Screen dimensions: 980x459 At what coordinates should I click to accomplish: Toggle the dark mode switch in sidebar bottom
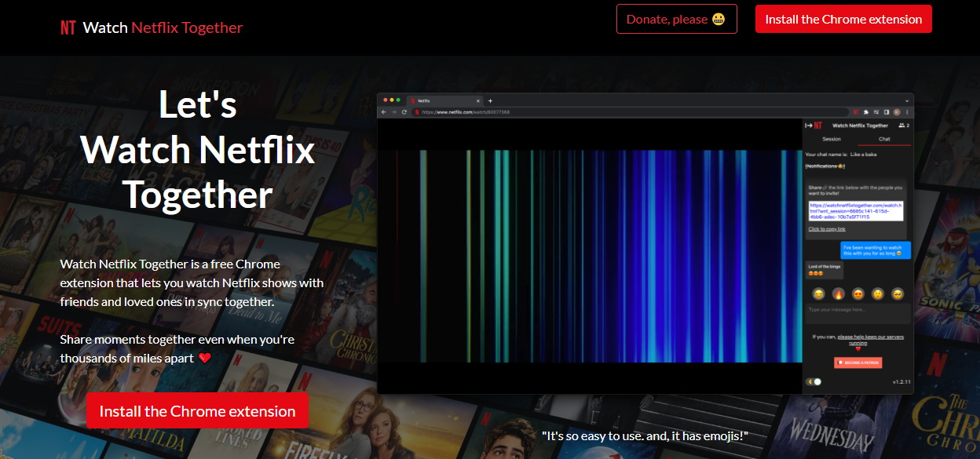[814, 381]
